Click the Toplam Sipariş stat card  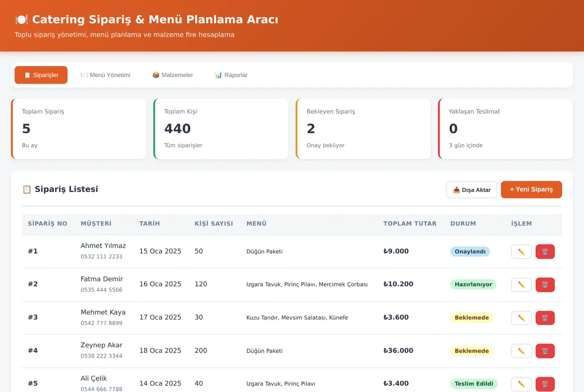78,129
